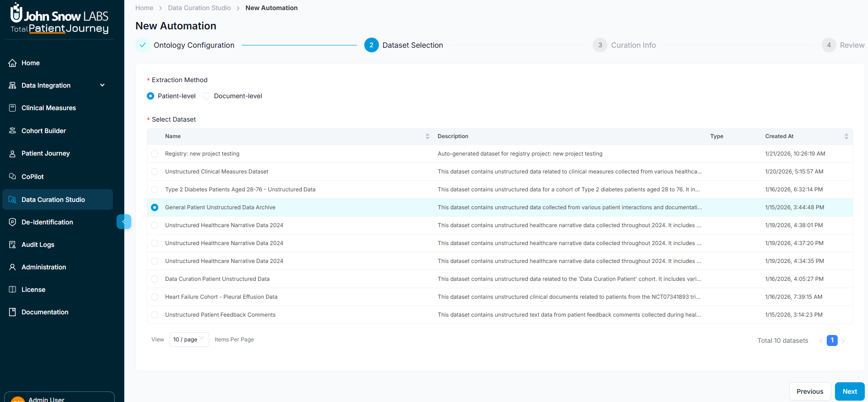Open the 10 / page dropdown

tap(189, 340)
